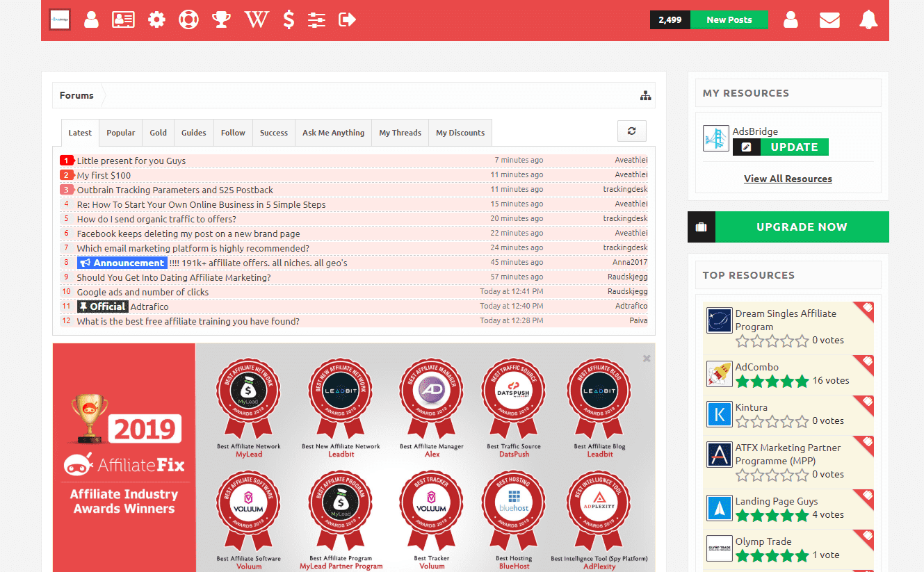Open the My Discounts tab
Viewport: 924px width, 572px height.
[460, 133]
